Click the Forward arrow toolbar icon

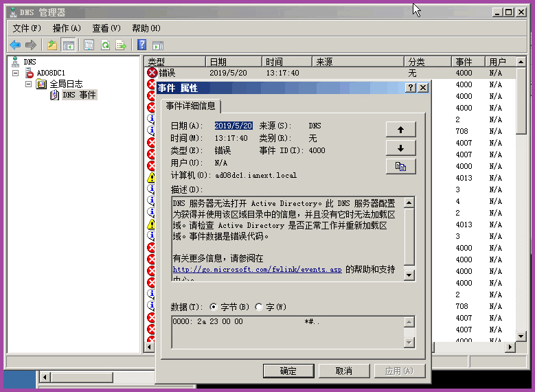pyautogui.click(x=31, y=45)
